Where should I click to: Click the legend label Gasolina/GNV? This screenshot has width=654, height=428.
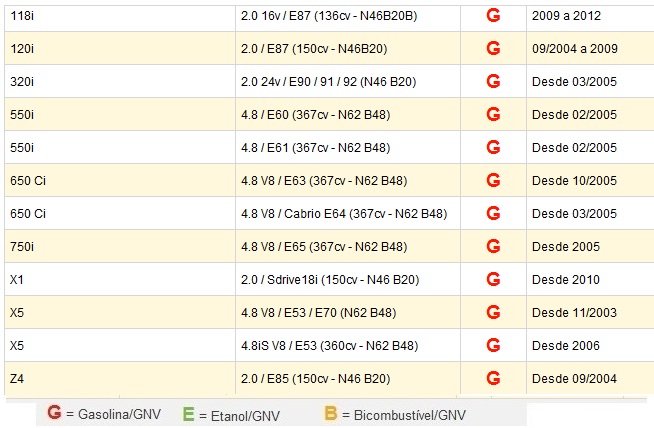point(119,414)
